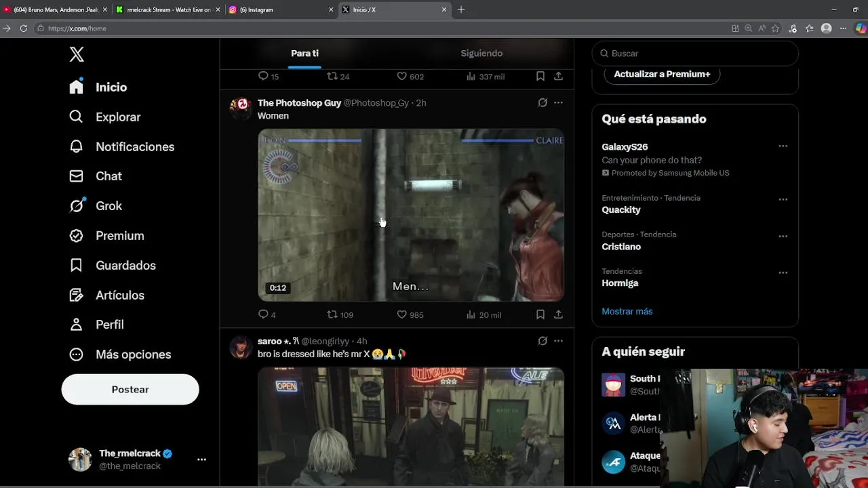The width and height of the screenshot is (868, 488).
Task: View analytics showing 337 mil views
Action: 486,77
